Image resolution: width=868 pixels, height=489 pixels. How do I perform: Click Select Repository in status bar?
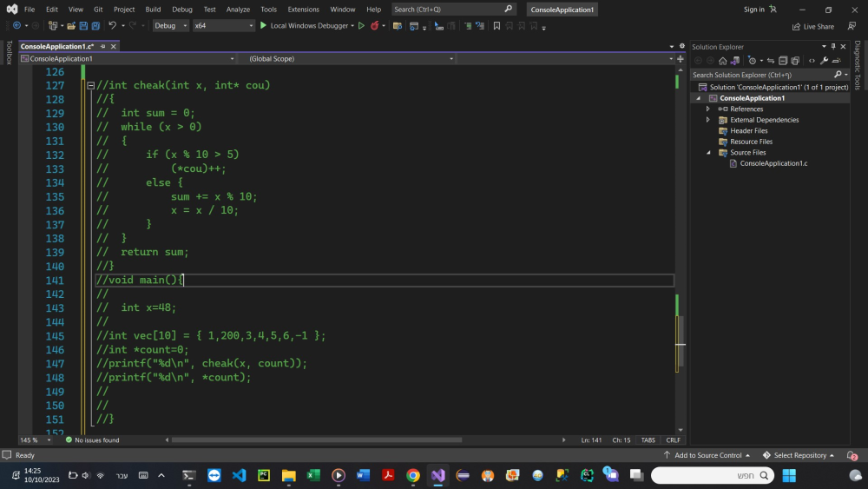(799, 455)
